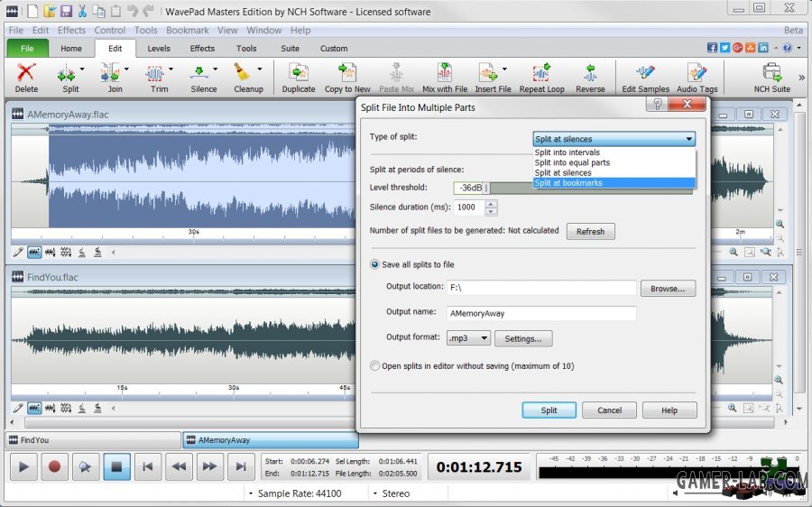Click the Delete tool in the Edit ribbon
This screenshot has height=507, width=812.
coord(26,78)
